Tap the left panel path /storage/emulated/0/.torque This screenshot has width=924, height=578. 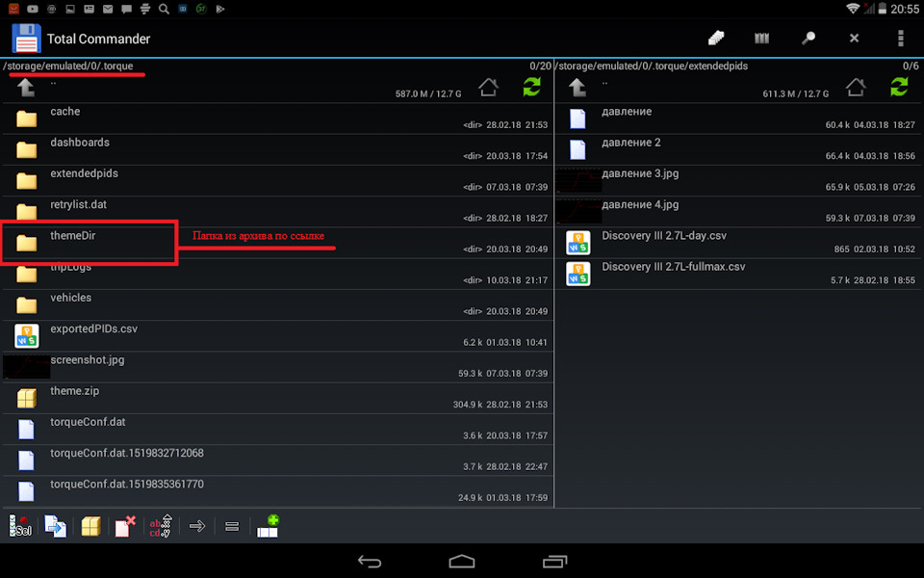click(x=68, y=66)
